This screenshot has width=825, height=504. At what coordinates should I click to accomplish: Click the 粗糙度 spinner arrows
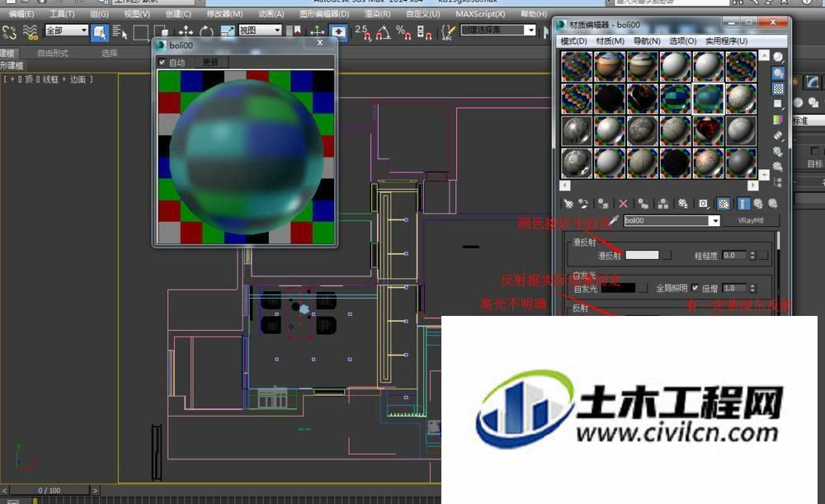click(752, 255)
